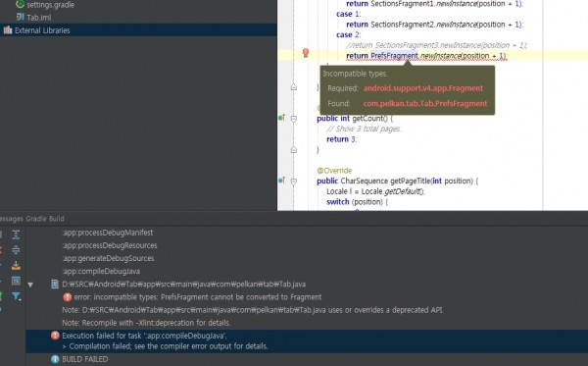Click the Tab.iml file icon

(x=21, y=17)
